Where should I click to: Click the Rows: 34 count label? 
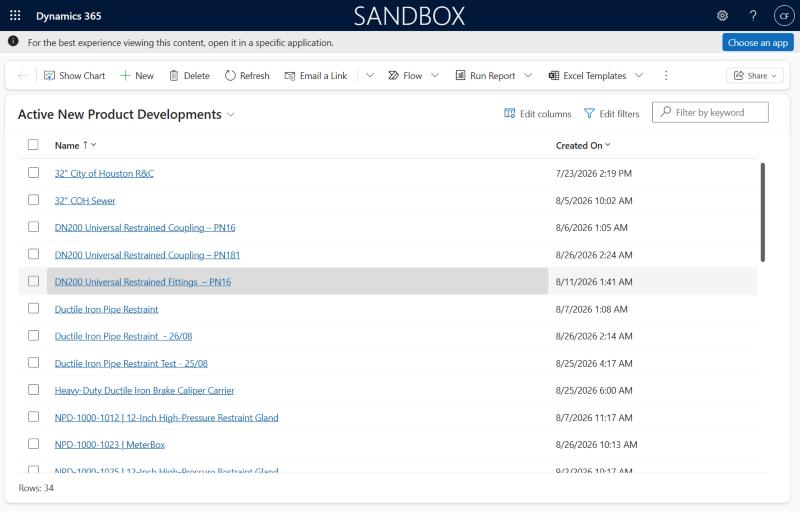36,488
